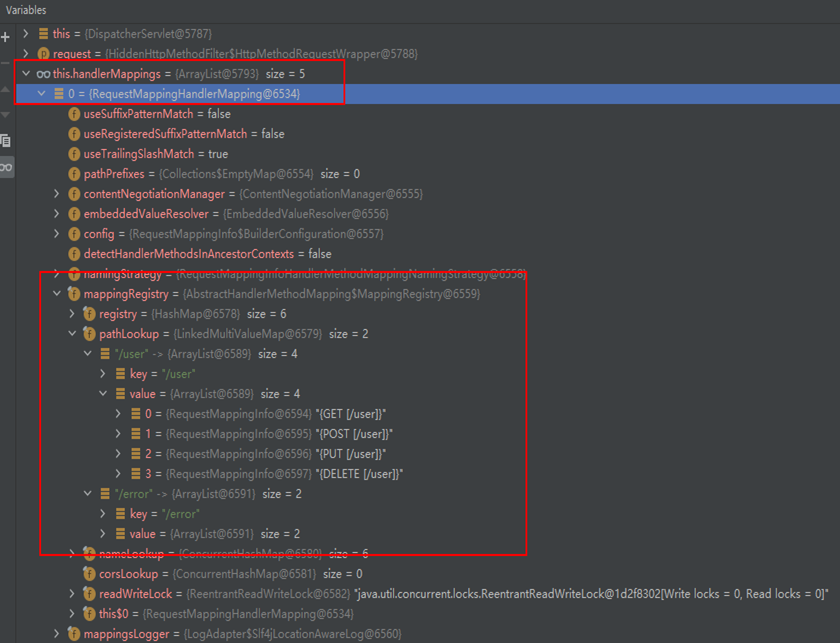Click the field icon of detectHandlerMethodsInAncestorContexts
The height and width of the screenshot is (643, 840).
click(74, 254)
